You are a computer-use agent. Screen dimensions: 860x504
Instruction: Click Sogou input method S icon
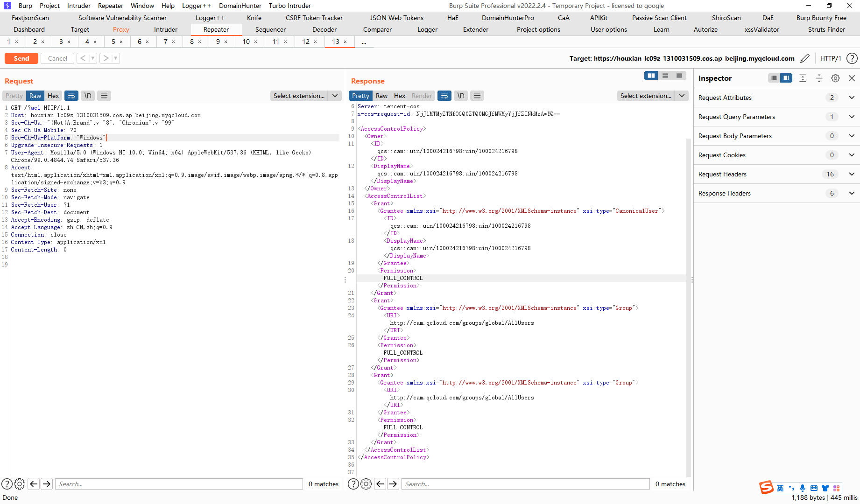point(766,488)
